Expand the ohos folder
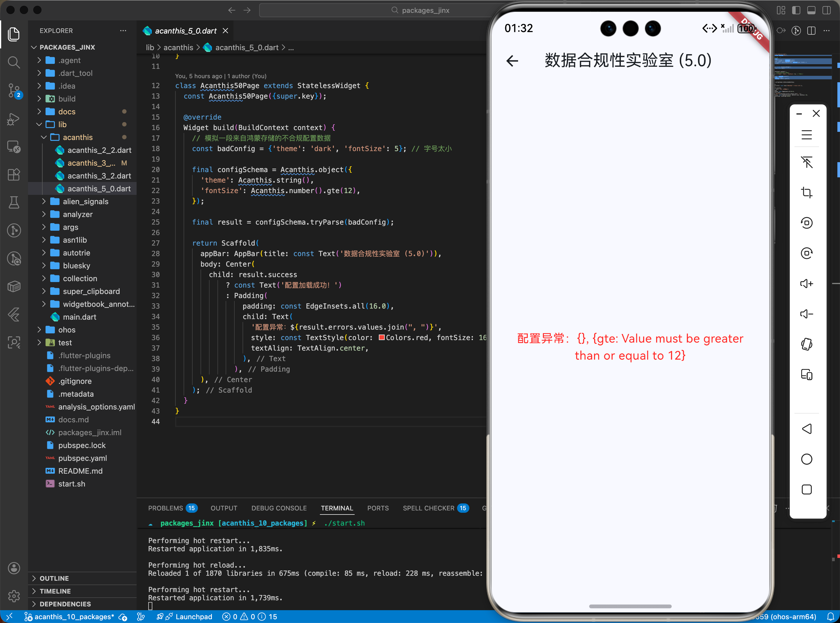The height and width of the screenshot is (623, 840). (x=67, y=330)
